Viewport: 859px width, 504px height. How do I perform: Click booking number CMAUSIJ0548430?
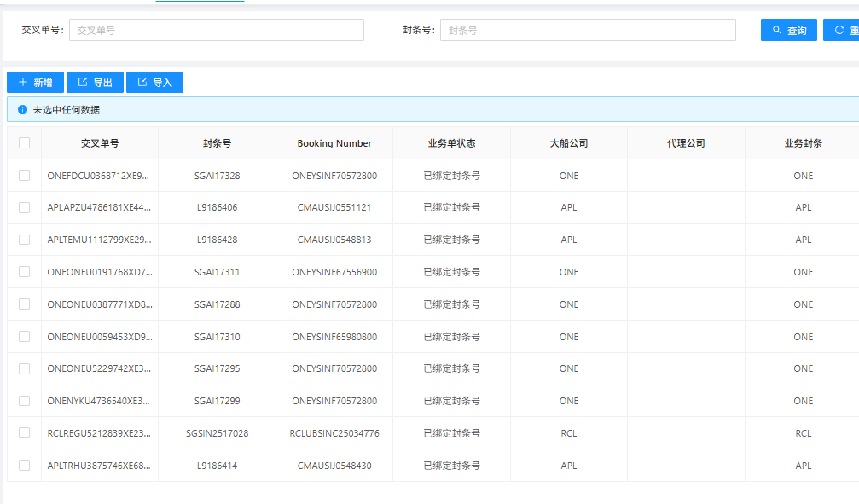[334, 465]
